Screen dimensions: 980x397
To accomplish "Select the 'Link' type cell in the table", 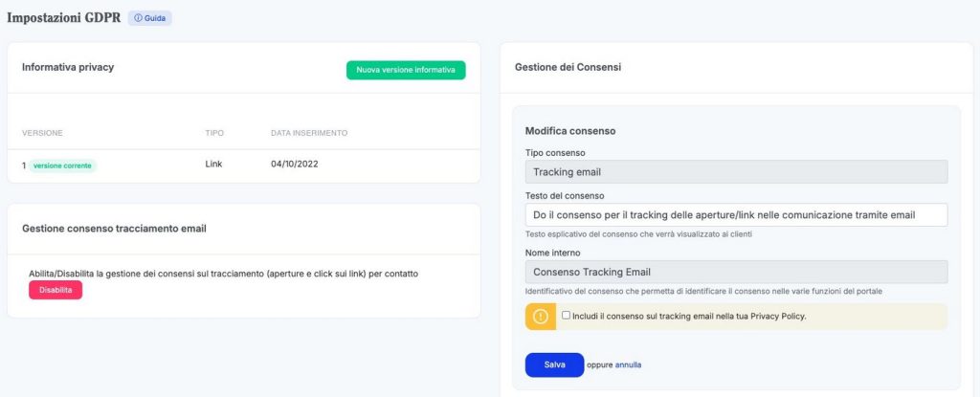I will (213, 164).
